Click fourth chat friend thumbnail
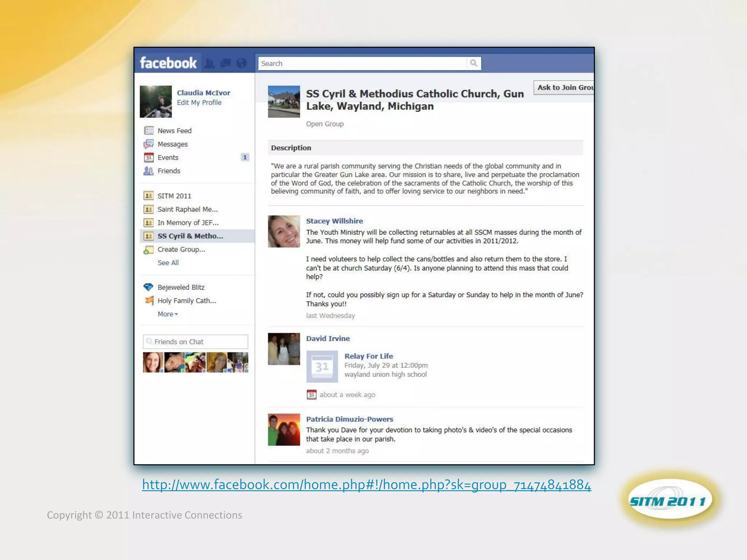Viewport: 747px width, 560px height. point(217,362)
